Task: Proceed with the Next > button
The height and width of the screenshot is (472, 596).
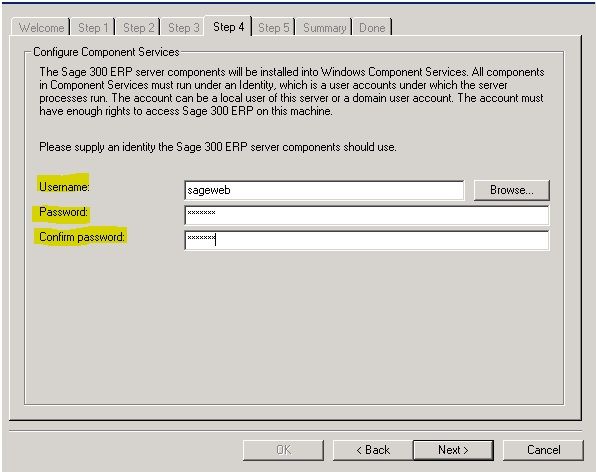Action: tap(453, 450)
